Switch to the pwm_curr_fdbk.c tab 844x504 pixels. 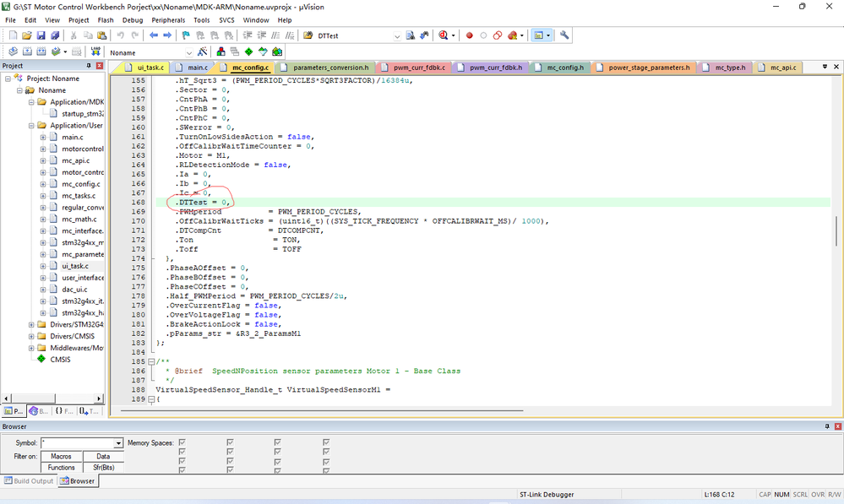click(x=416, y=67)
